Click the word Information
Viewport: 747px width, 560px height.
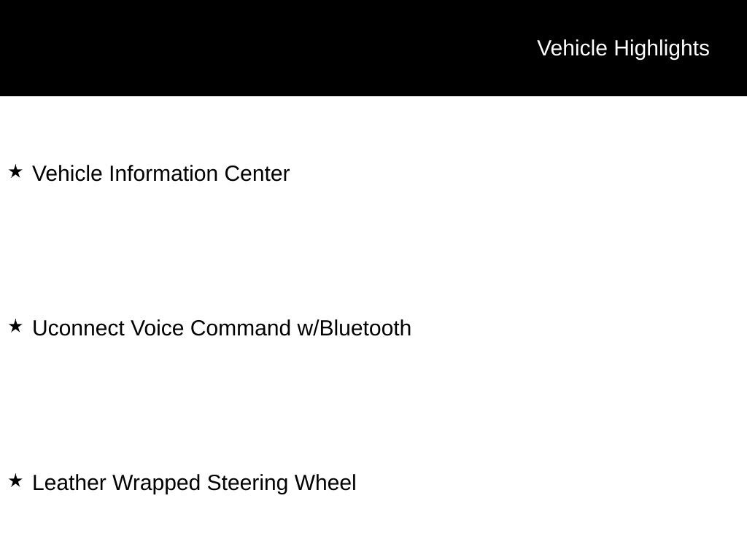pos(163,174)
